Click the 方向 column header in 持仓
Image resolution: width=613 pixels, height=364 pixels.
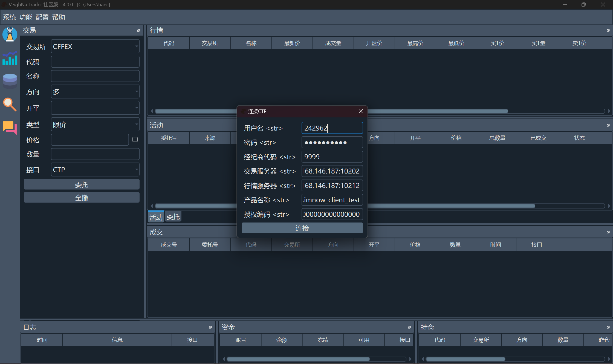point(522,340)
